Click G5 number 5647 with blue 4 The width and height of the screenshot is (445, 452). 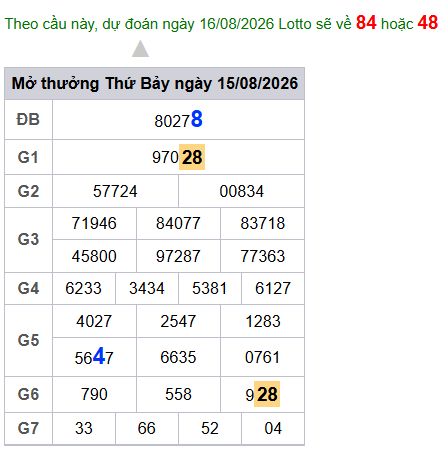coord(94,357)
